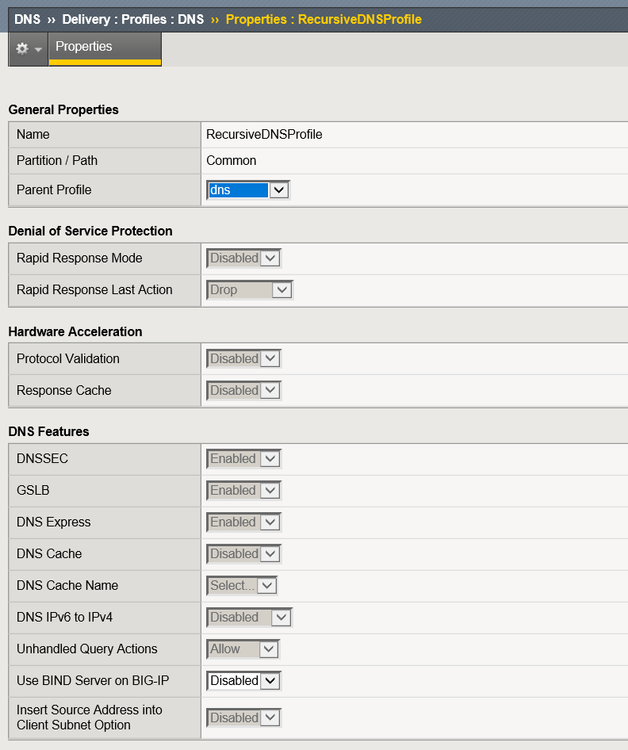Open the Parent Profile dropdown
This screenshot has width=628, height=750.
click(248, 190)
